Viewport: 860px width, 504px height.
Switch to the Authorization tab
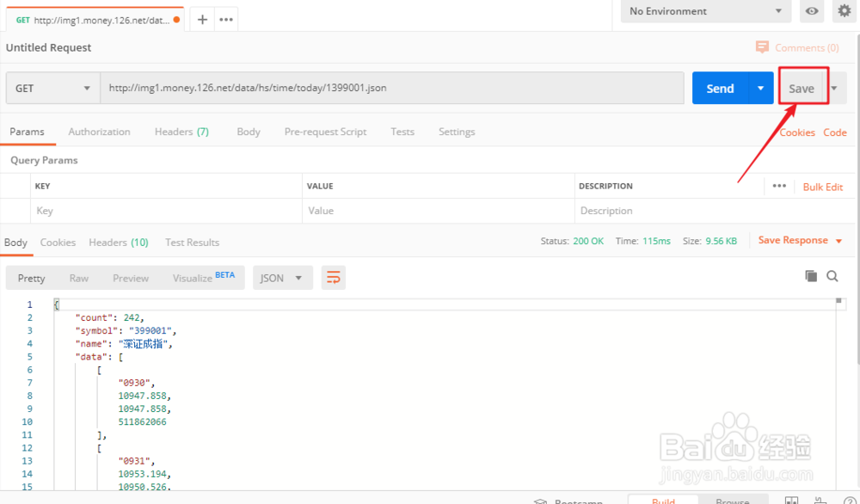tap(99, 132)
